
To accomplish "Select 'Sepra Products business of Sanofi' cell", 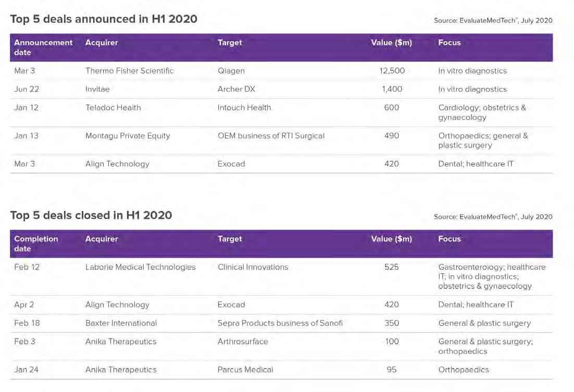I will (280, 323).
